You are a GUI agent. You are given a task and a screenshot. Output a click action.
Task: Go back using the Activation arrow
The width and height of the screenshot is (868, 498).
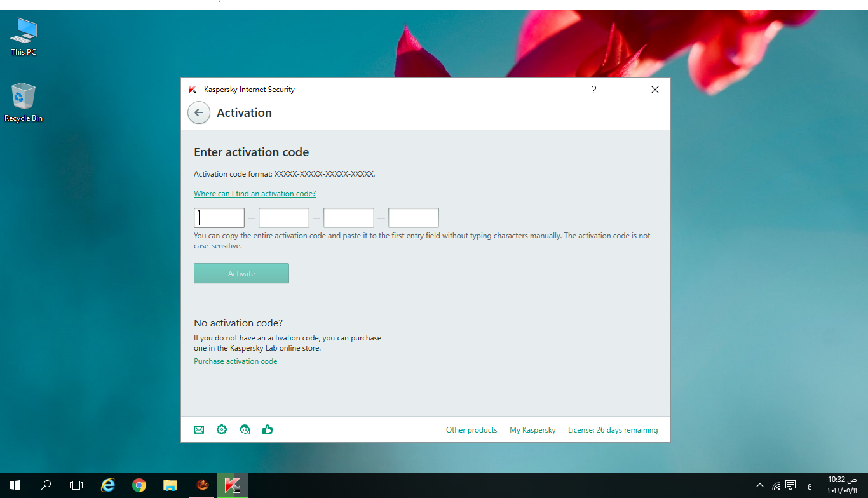click(x=199, y=112)
